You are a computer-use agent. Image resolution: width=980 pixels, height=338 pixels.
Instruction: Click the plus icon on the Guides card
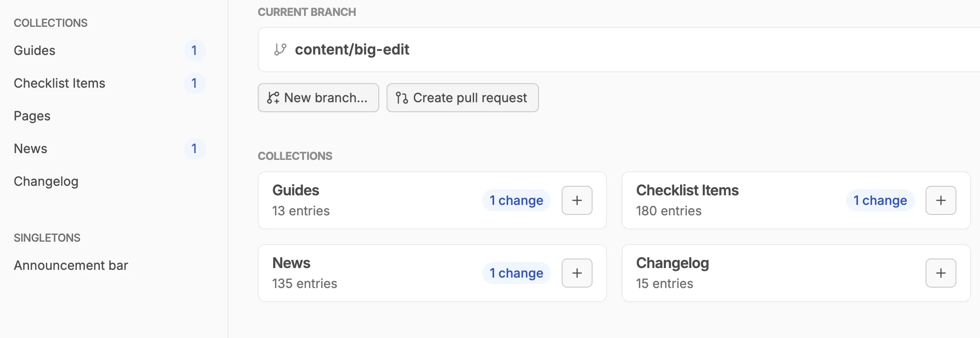tap(577, 200)
